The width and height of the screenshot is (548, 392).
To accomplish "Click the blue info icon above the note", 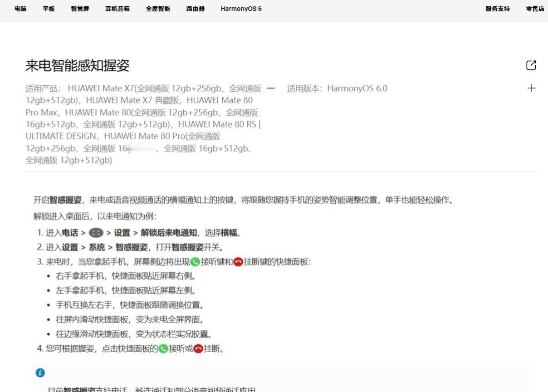I will [40, 372].
